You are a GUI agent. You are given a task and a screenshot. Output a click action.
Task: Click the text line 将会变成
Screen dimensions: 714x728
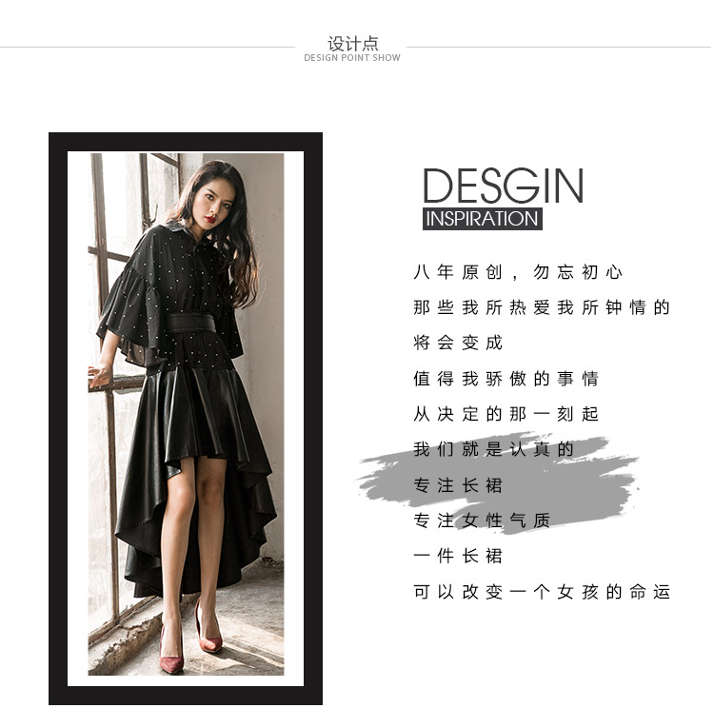(x=458, y=344)
